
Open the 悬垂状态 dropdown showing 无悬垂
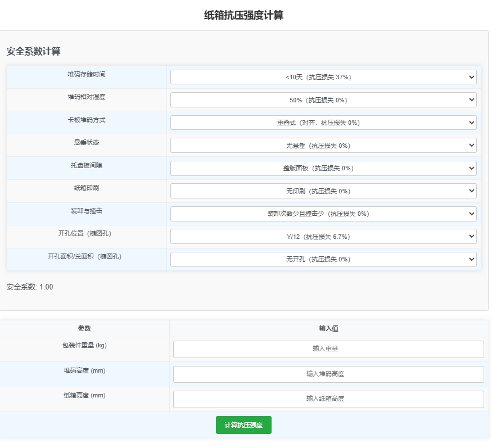point(322,145)
